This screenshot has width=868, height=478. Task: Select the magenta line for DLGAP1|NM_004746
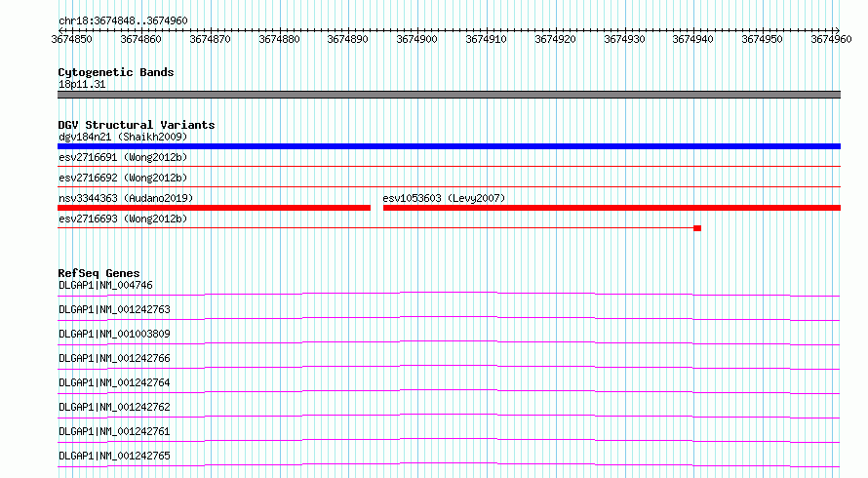click(x=449, y=294)
